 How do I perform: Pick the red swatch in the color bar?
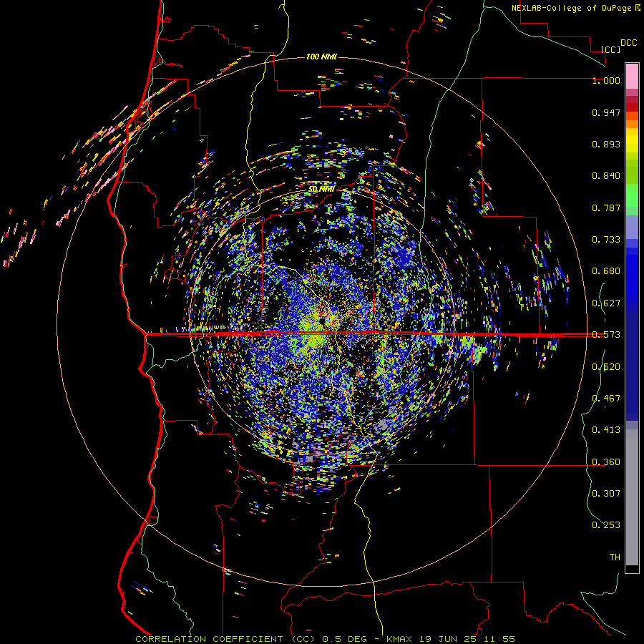[x=632, y=107]
